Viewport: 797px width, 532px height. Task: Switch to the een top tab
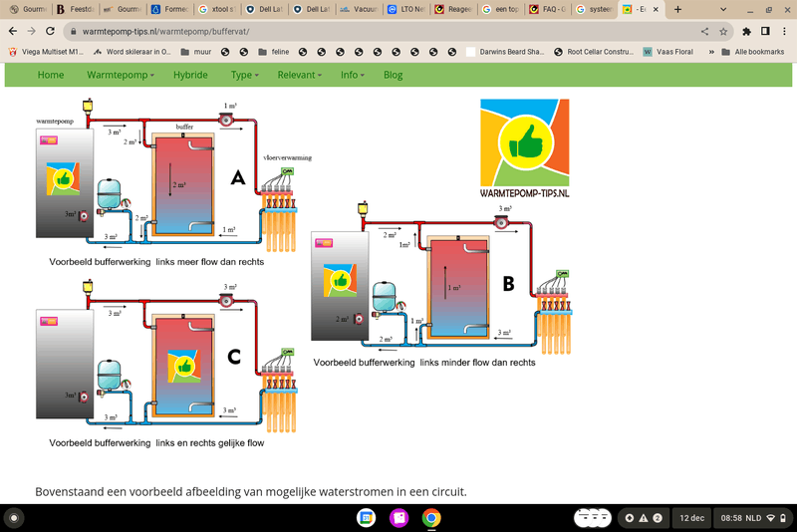[500, 9]
